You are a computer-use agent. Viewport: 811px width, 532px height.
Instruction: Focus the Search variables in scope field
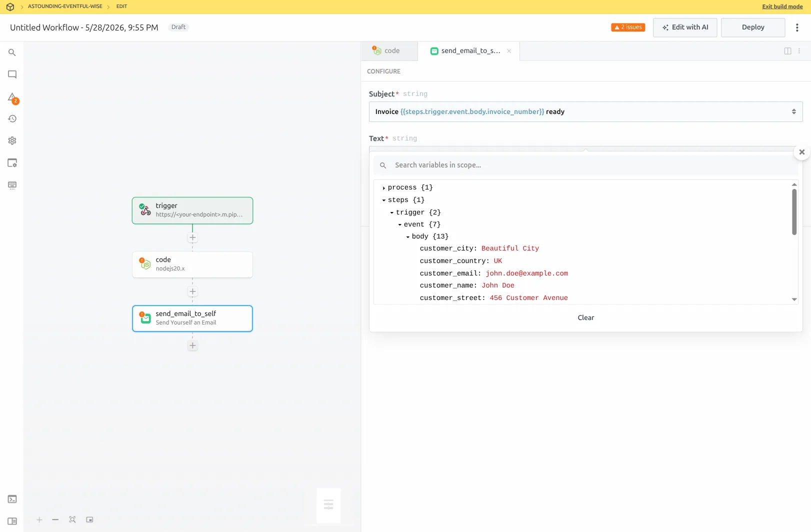[586, 165]
